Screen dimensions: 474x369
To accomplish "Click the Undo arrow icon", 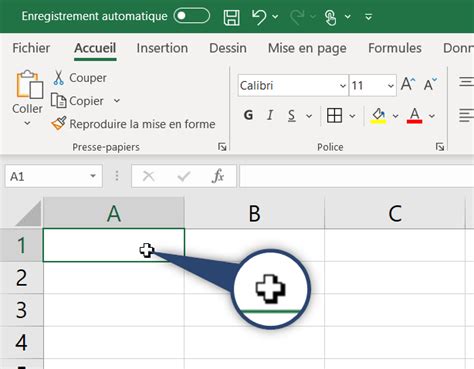I will pyautogui.click(x=259, y=17).
